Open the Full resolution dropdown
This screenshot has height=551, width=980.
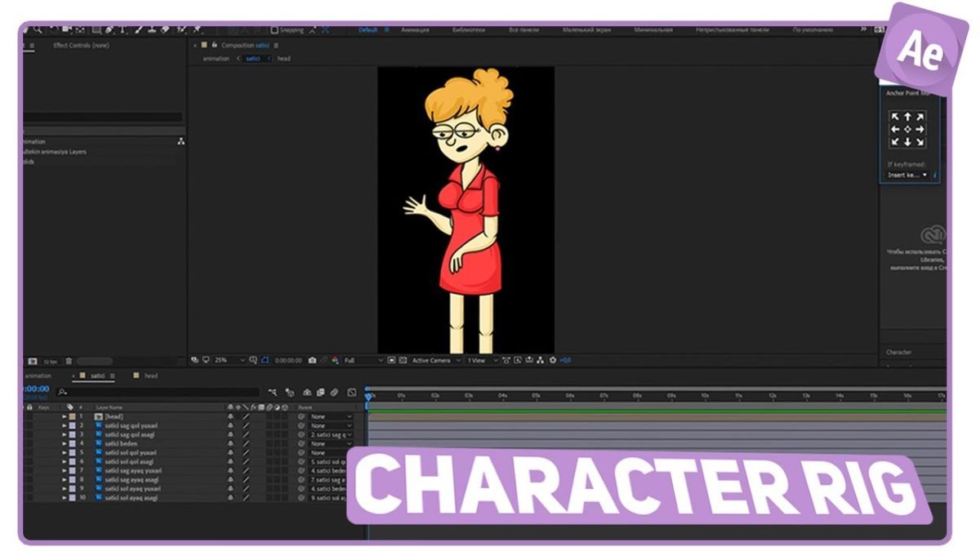(363, 360)
